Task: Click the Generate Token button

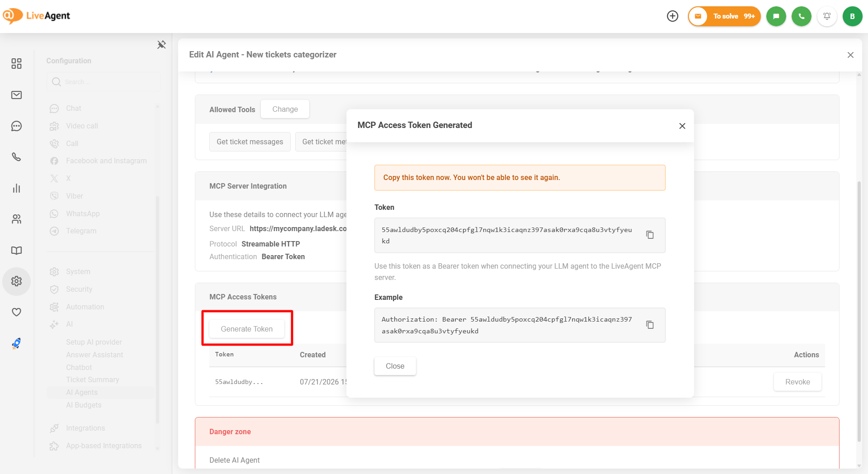Action: point(247,329)
